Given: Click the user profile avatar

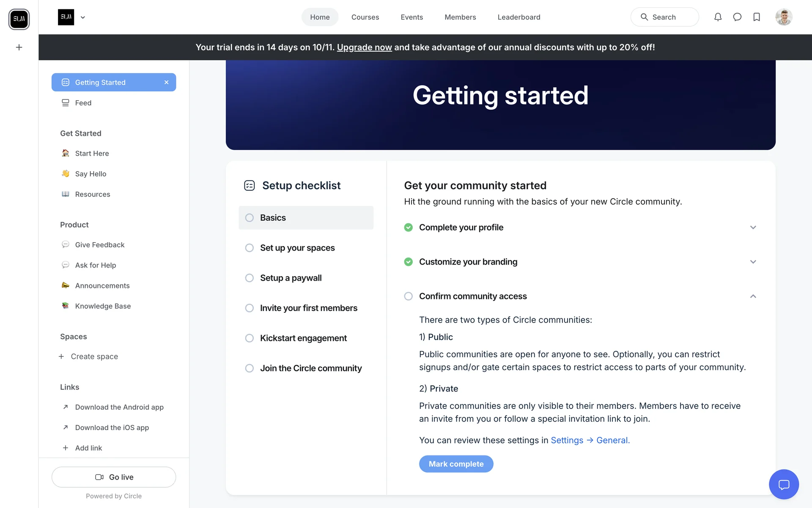Looking at the screenshot, I should (784, 17).
